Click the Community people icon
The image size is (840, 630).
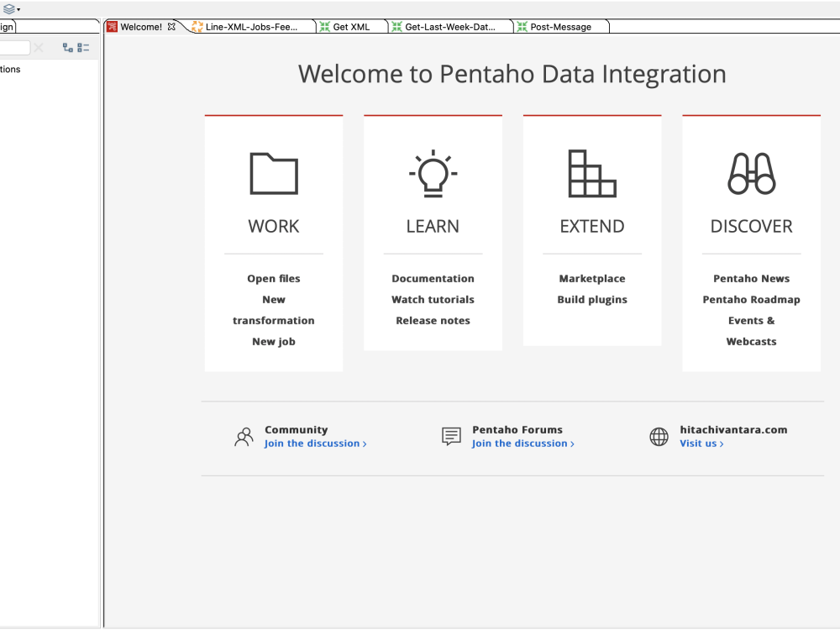pos(244,437)
